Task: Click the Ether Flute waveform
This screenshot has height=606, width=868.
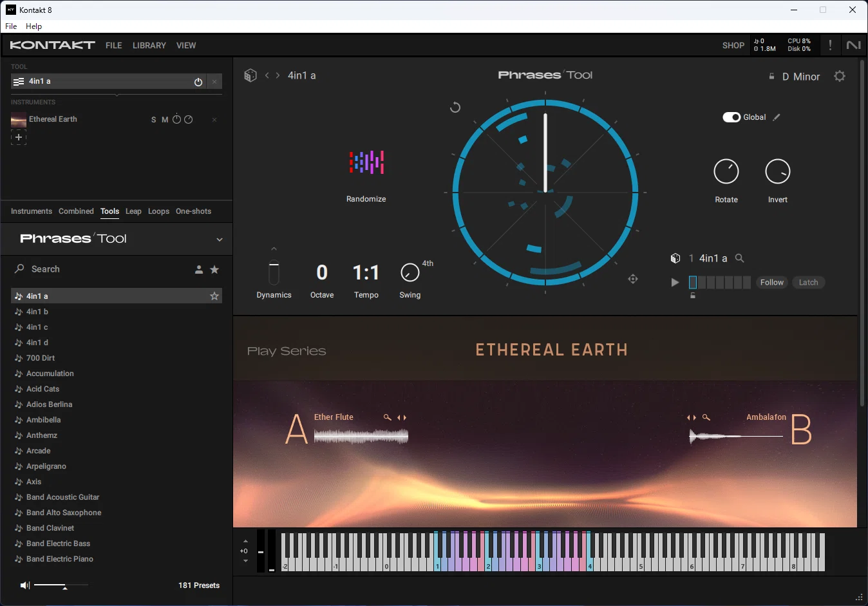Action: pos(361,437)
